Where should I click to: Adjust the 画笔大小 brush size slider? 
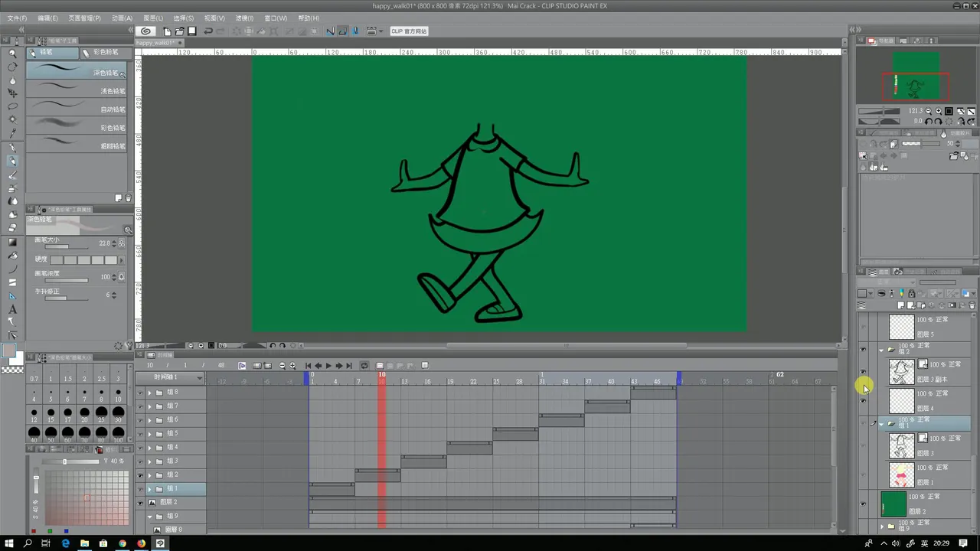tap(67, 246)
